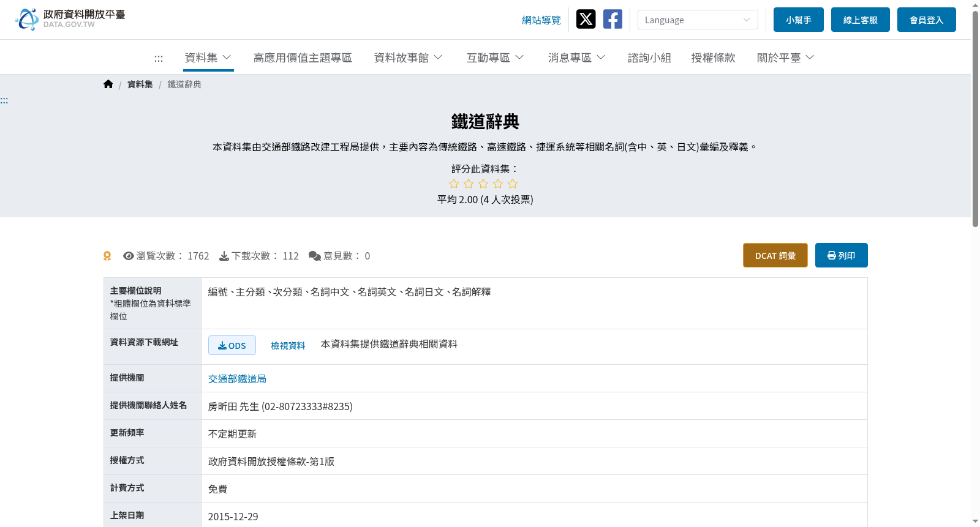The height and width of the screenshot is (527, 980).
Task: Click 資料集 in the breadcrumb
Action: pyautogui.click(x=140, y=84)
